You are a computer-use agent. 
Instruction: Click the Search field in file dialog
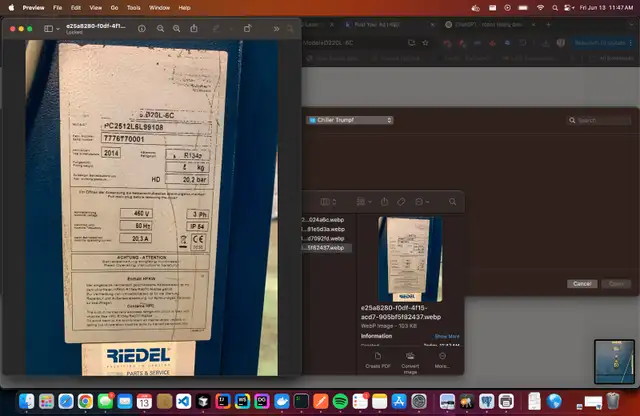pos(600,120)
